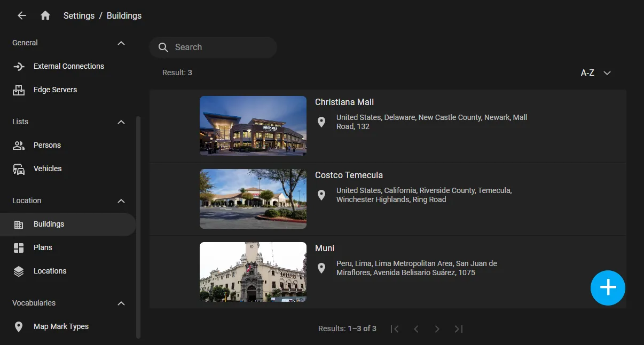Image resolution: width=644 pixels, height=345 pixels.
Task: Click the Vehicles car icon
Action: click(x=19, y=169)
